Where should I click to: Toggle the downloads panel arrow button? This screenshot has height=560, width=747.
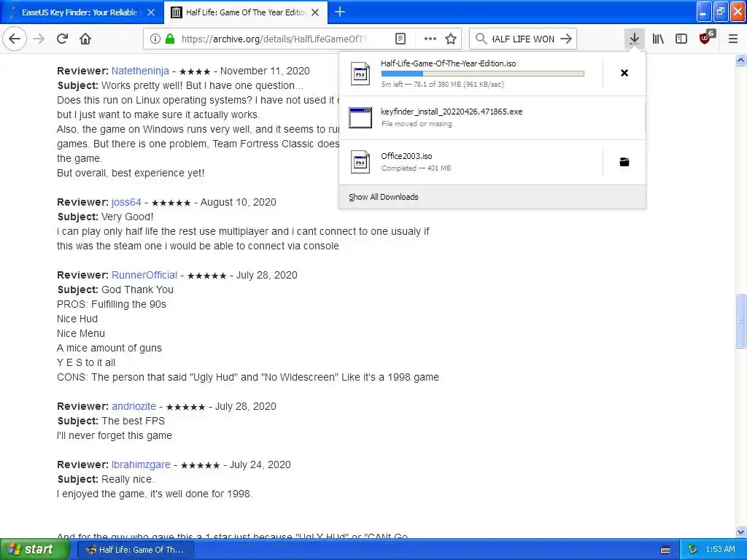pyautogui.click(x=634, y=39)
